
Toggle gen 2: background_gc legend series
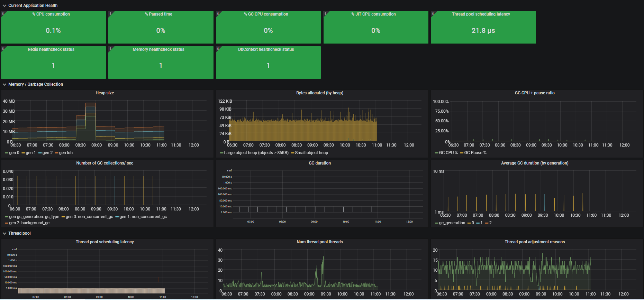click(x=29, y=223)
